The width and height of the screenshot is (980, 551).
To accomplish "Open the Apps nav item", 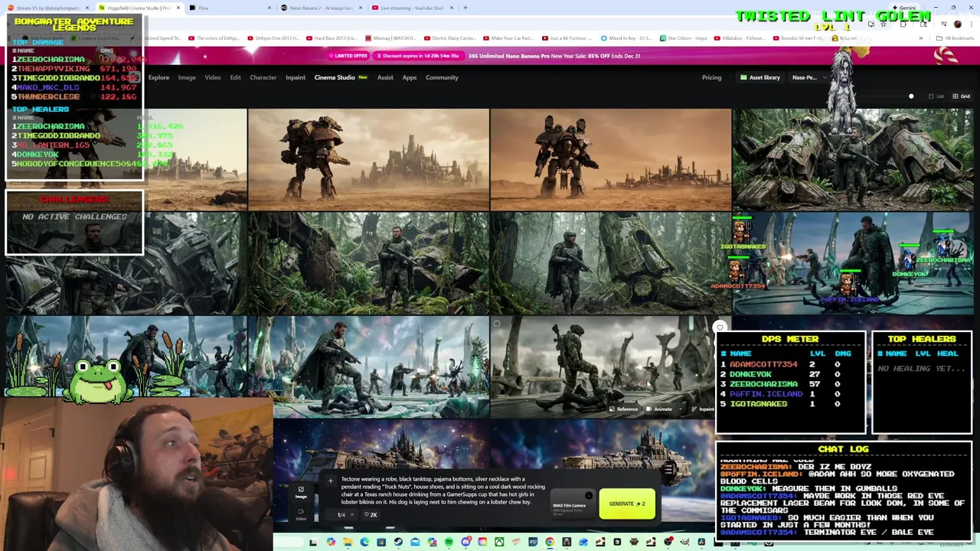I will coord(410,77).
